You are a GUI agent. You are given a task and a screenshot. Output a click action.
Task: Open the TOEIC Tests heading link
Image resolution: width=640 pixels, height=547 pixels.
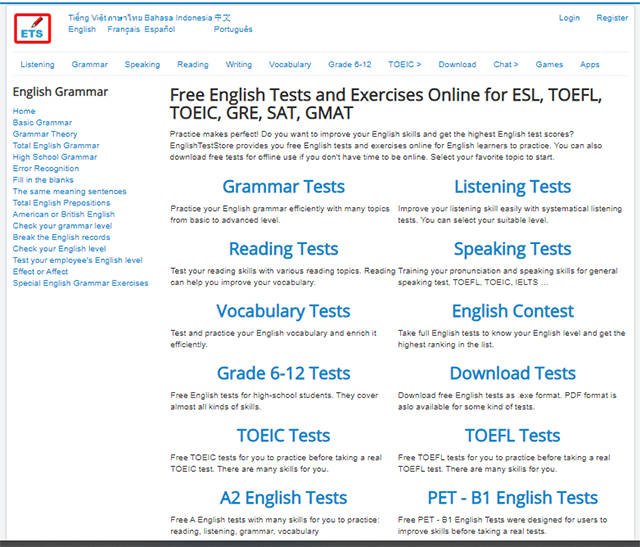point(283,435)
